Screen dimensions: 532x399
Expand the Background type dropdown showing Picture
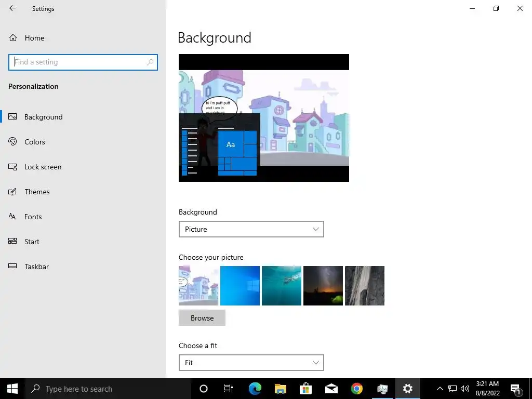pos(251,229)
